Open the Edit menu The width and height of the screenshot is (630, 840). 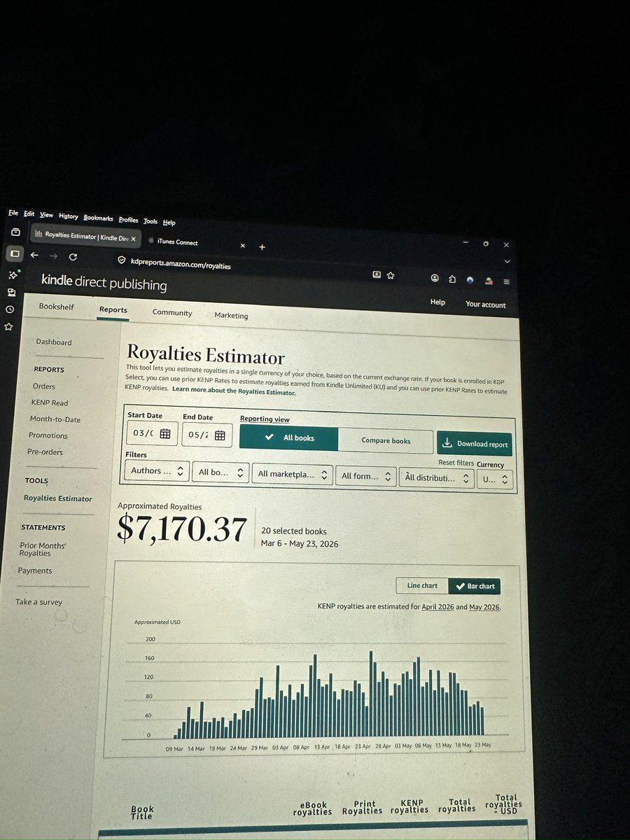(29, 213)
